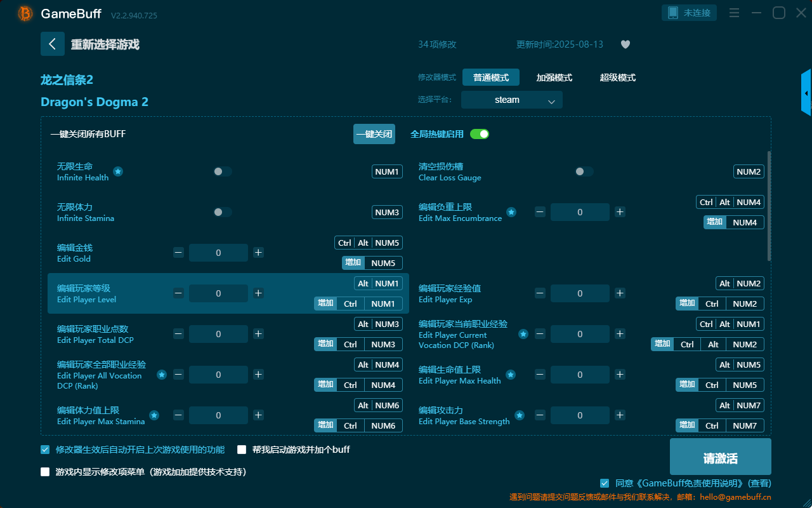Increase Edit Player Total DCP with plus
This screenshot has width=812, height=508.
coord(258,334)
